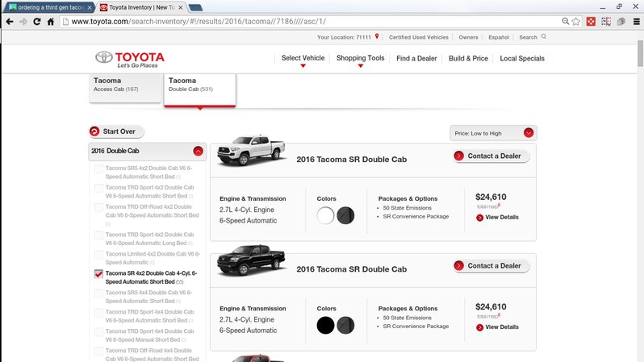This screenshot has height=362, width=644.
Task: Open the Chrome hamburger menu
Action: [636, 21]
